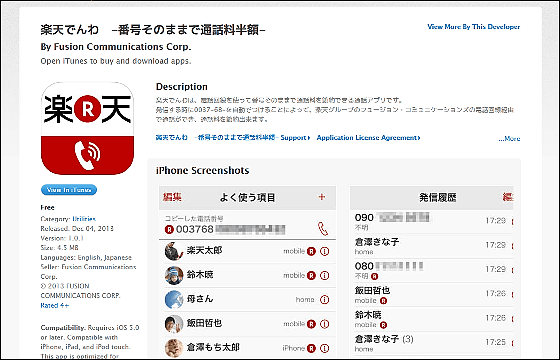The height and width of the screenshot is (360, 560).
Task: Tap 編集 in the favorites screenshot
Action: click(x=172, y=197)
